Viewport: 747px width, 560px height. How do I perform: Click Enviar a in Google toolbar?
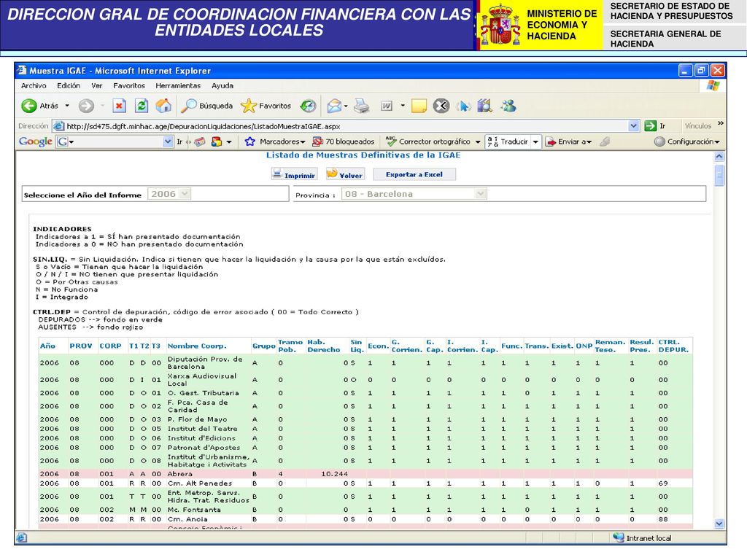[568, 141]
